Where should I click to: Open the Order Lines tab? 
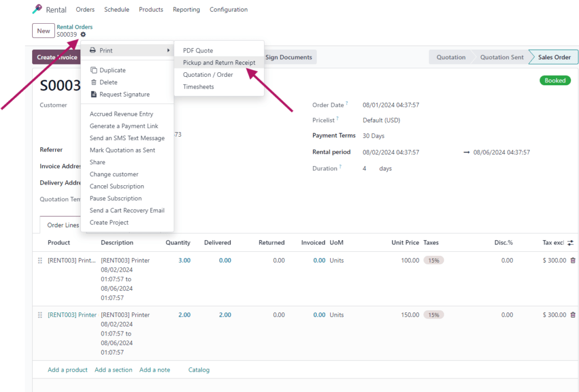63,225
